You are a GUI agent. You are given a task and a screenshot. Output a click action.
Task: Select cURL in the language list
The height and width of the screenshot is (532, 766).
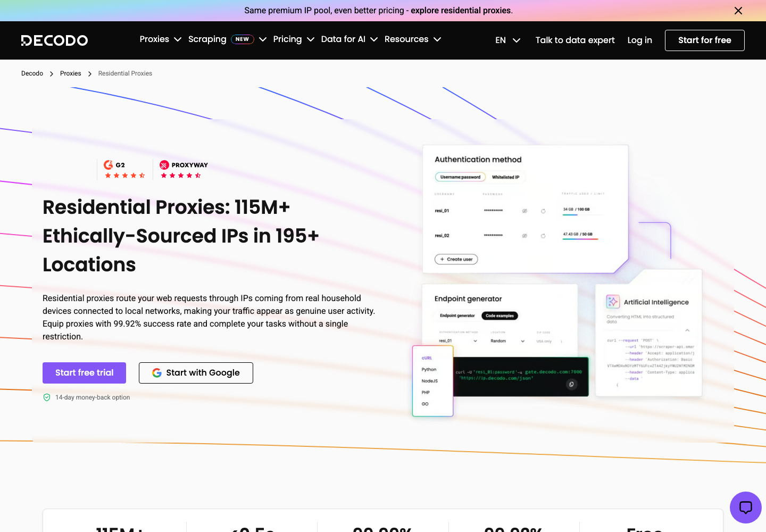tap(427, 358)
